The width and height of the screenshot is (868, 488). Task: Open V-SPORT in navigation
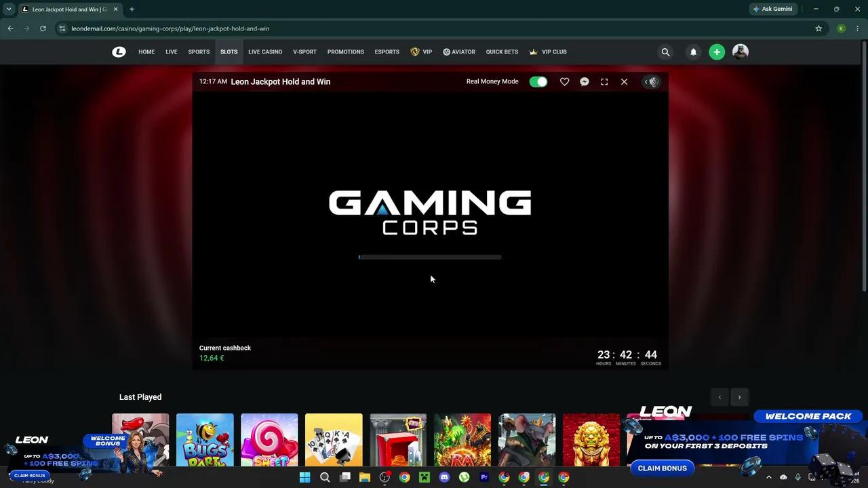coord(304,52)
